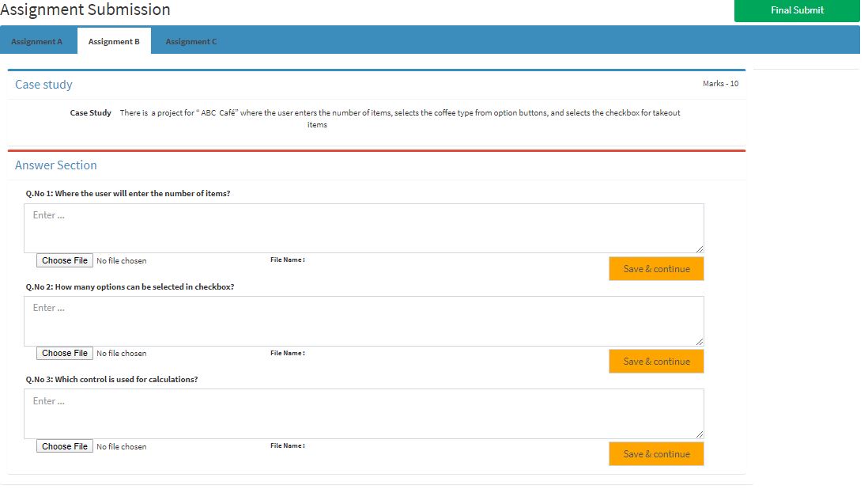
Task: Click Choose File below Question 3 answer
Action: [x=65, y=446]
